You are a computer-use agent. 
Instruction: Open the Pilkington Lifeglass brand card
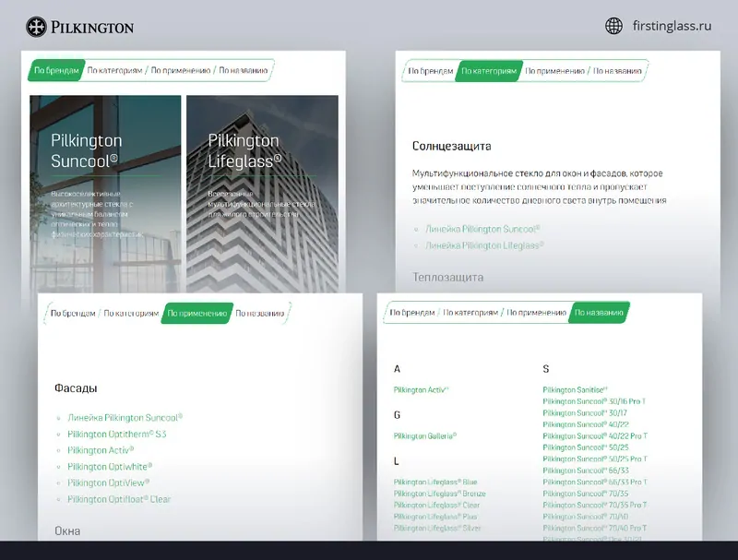[x=262, y=194]
